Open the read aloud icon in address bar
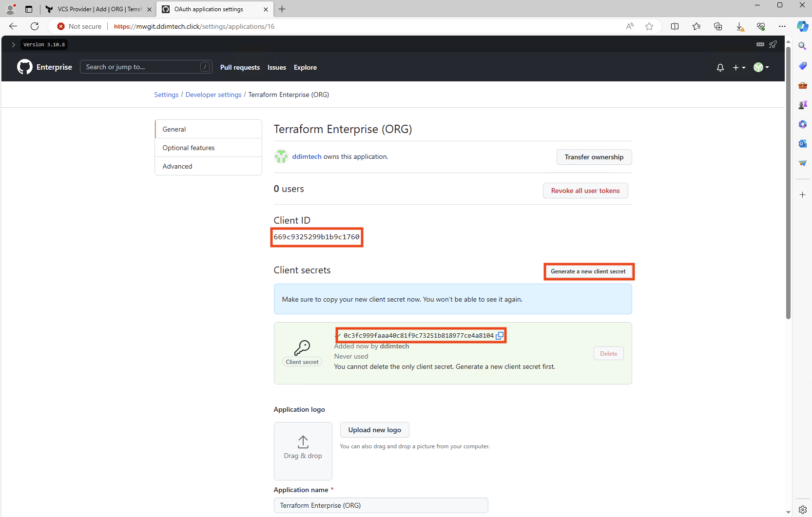 630,26
